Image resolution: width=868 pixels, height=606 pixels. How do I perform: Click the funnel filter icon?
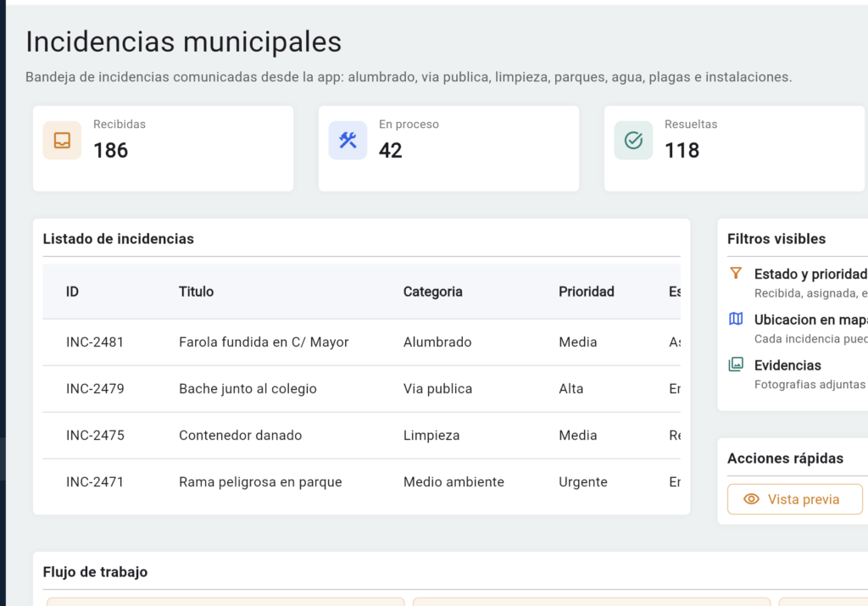(736, 274)
